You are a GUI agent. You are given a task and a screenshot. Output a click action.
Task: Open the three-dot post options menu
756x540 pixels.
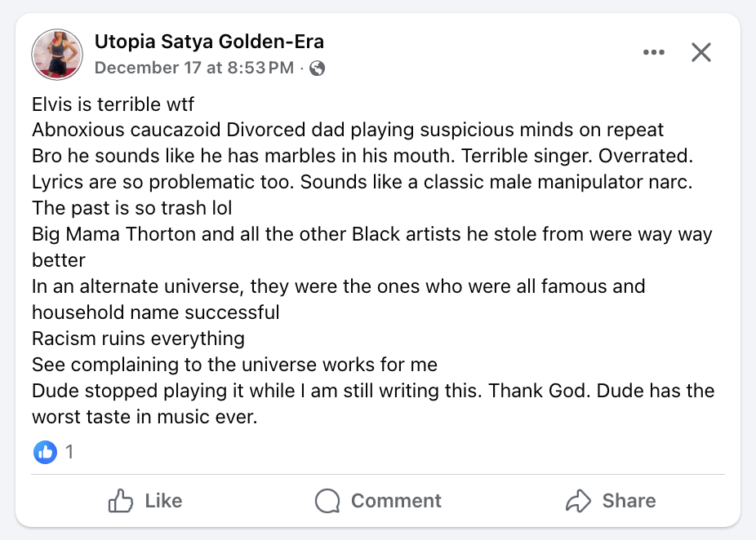(654, 53)
